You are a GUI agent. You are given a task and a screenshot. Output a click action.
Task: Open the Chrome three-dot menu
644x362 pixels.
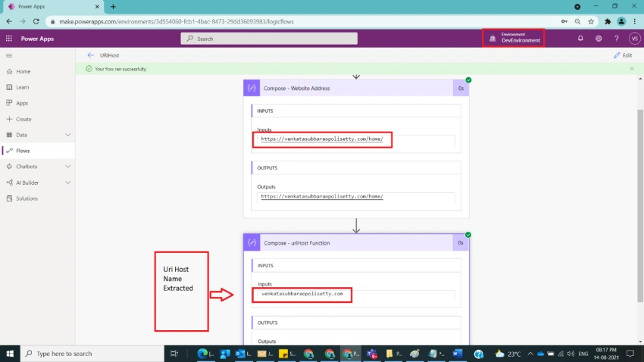pyautogui.click(x=635, y=22)
